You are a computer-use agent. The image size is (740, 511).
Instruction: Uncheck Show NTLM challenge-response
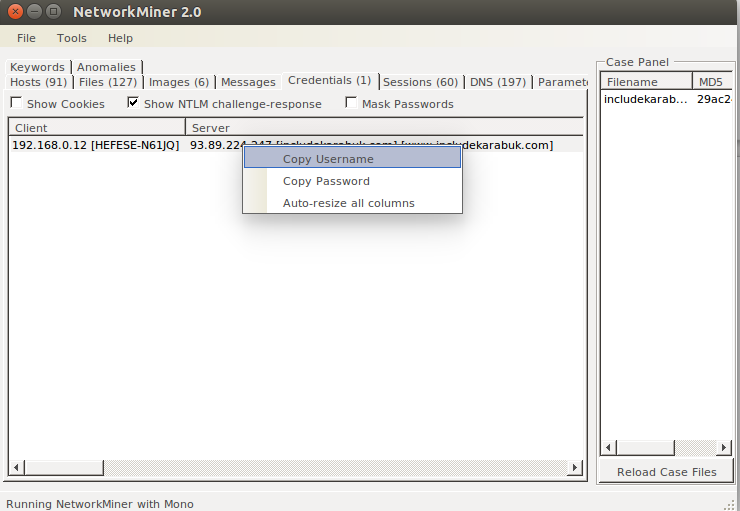133,102
